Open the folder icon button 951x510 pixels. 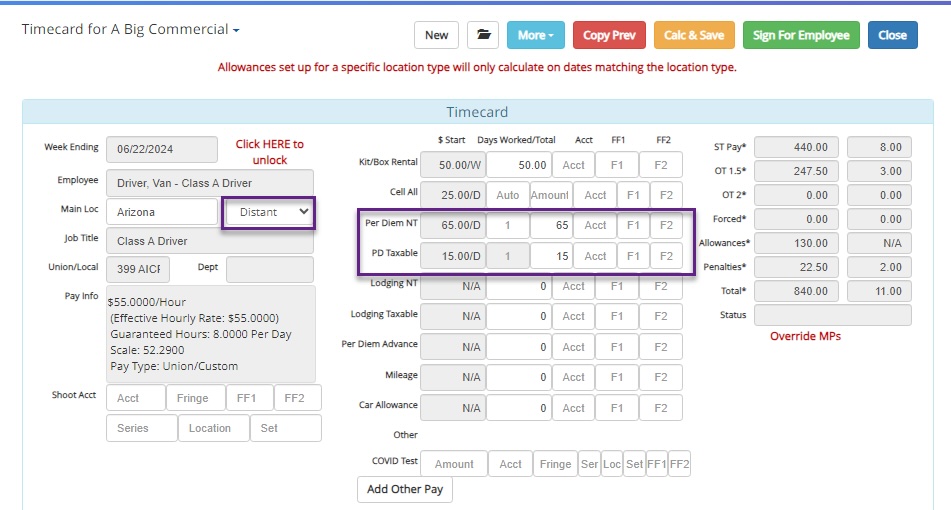(x=483, y=35)
